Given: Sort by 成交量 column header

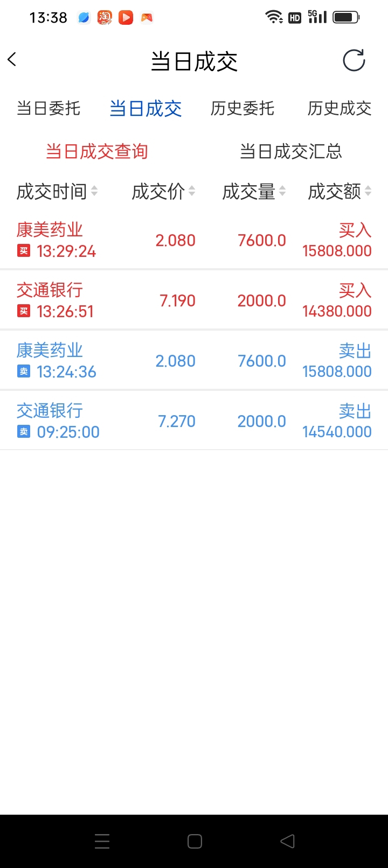Looking at the screenshot, I should point(254,191).
